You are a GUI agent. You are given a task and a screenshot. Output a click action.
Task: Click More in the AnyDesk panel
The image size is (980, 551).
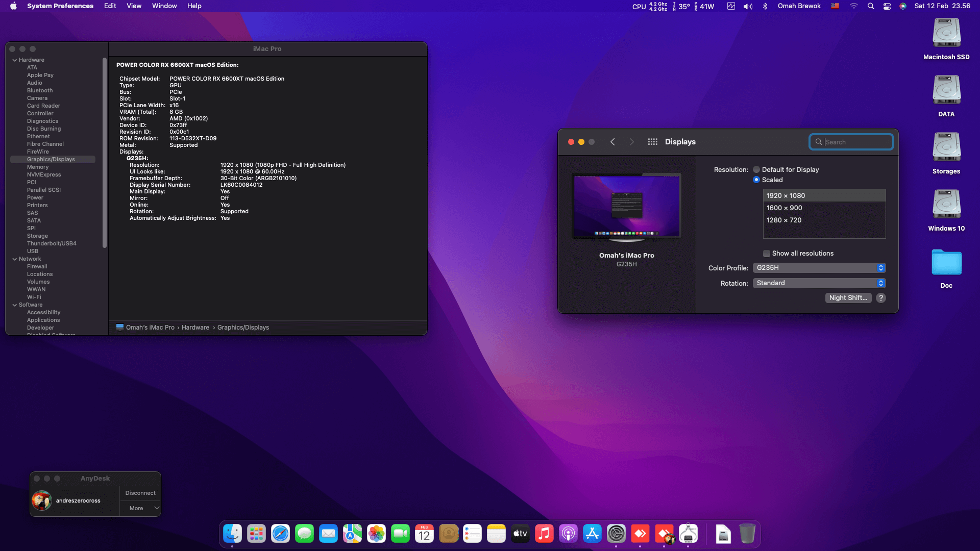pyautogui.click(x=136, y=508)
